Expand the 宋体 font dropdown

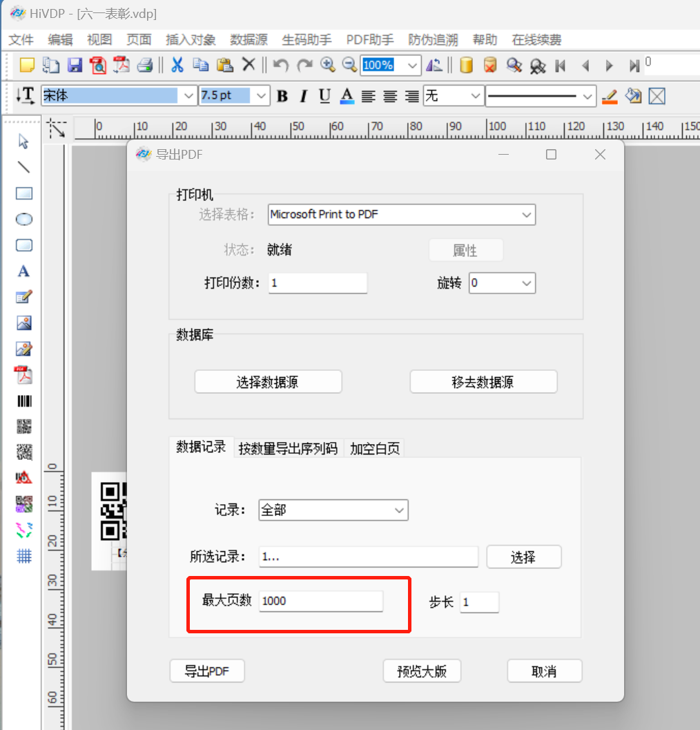(x=188, y=96)
